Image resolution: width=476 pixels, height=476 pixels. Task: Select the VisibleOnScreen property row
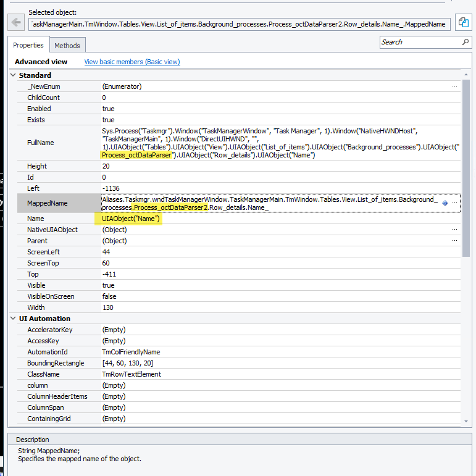[x=51, y=296]
